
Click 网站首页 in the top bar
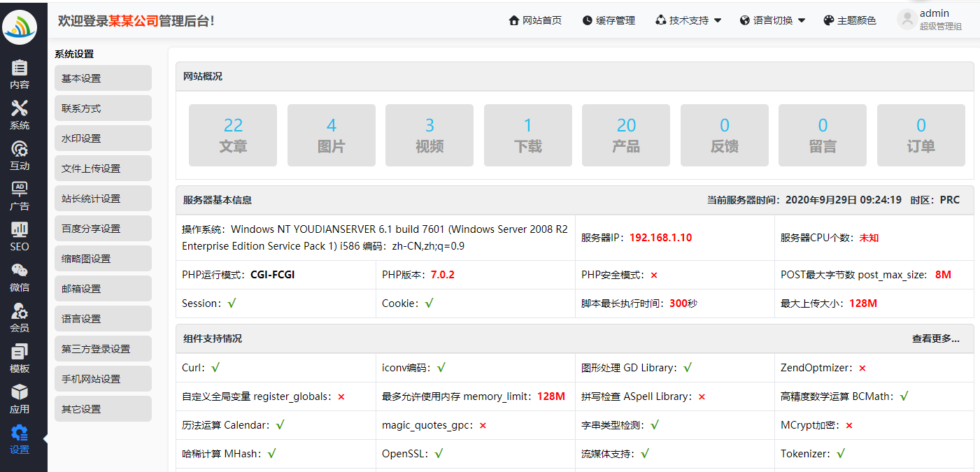[x=535, y=20]
